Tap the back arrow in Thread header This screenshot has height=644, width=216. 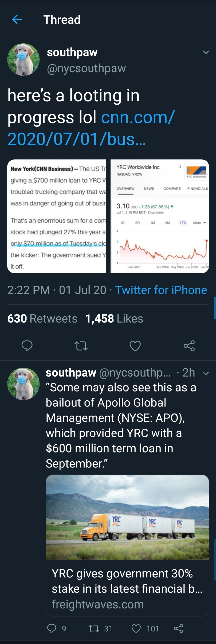point(17,19)
